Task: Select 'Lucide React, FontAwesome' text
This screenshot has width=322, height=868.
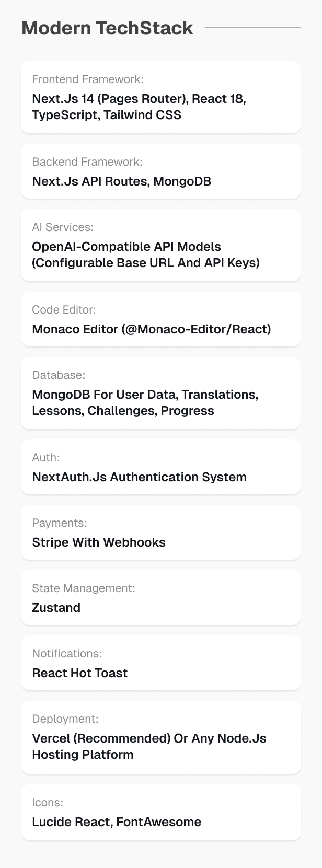Action: point(117,822)
